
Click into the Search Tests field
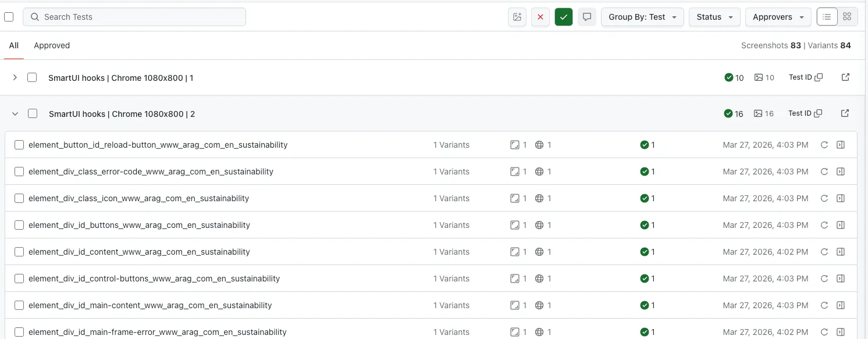click(134, 17)
